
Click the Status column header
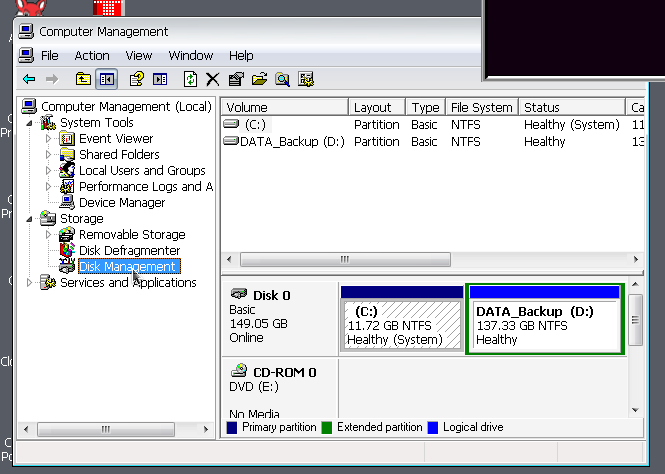click(x=572, y=107)
